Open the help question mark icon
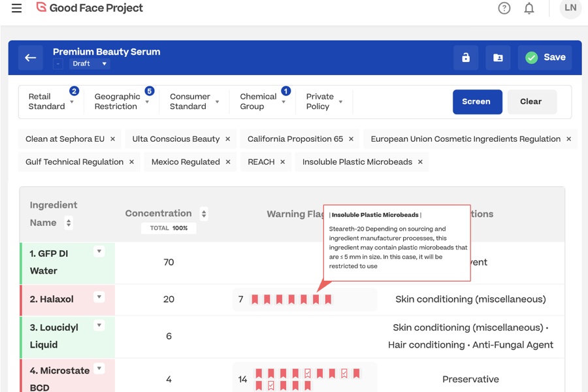This screenshot has height=392, width=588. pos(504,8)
